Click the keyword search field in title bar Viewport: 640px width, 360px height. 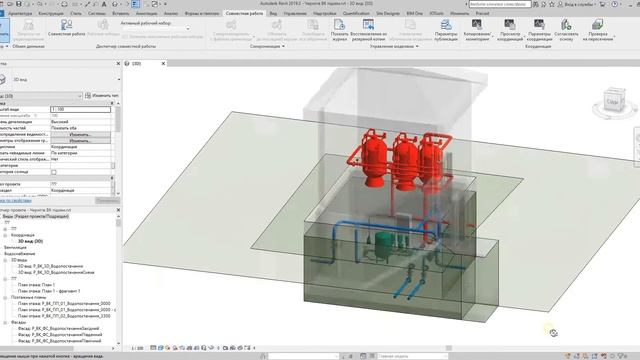pos(500,4)
